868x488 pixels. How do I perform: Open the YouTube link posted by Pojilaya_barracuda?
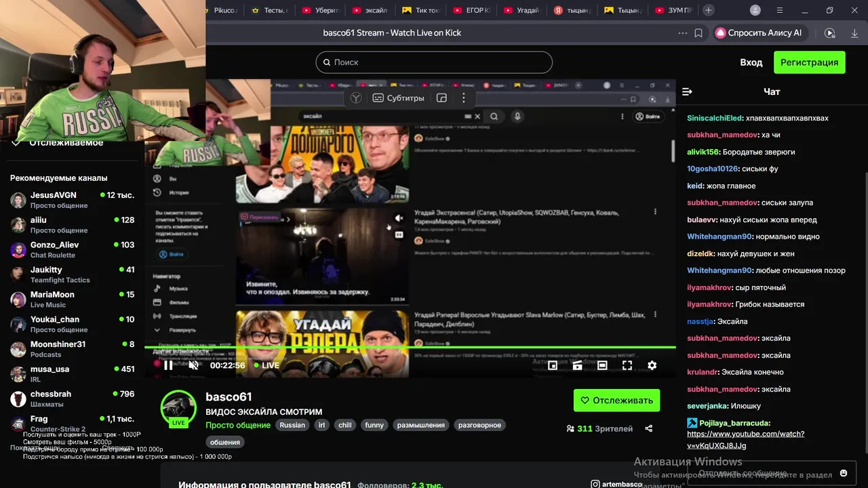pos(745,440)
